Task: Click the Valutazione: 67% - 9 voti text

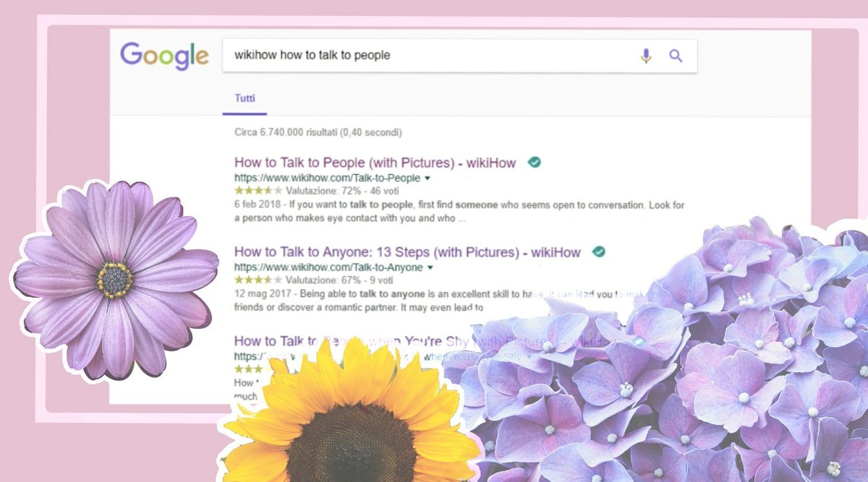Action: (x=339, y=280)
